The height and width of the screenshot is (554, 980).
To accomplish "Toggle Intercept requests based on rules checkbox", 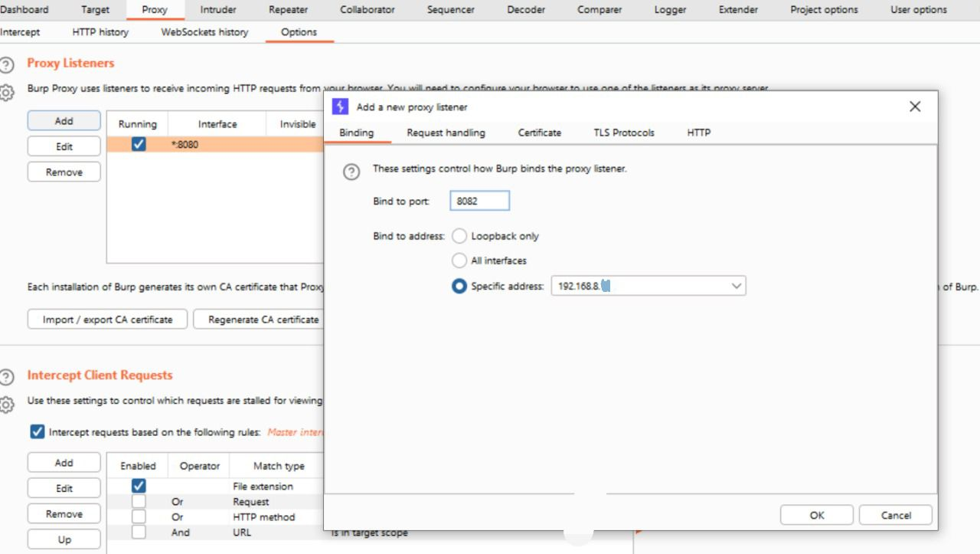I will pyautogui.click(x=37, y=432).
